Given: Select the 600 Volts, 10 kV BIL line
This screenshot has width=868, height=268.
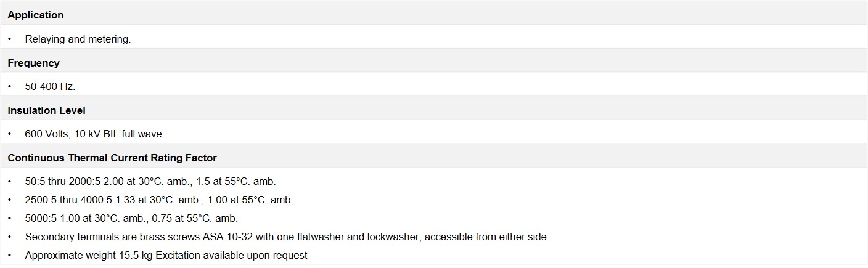Looking at the screenshot, I should [95, 134].
